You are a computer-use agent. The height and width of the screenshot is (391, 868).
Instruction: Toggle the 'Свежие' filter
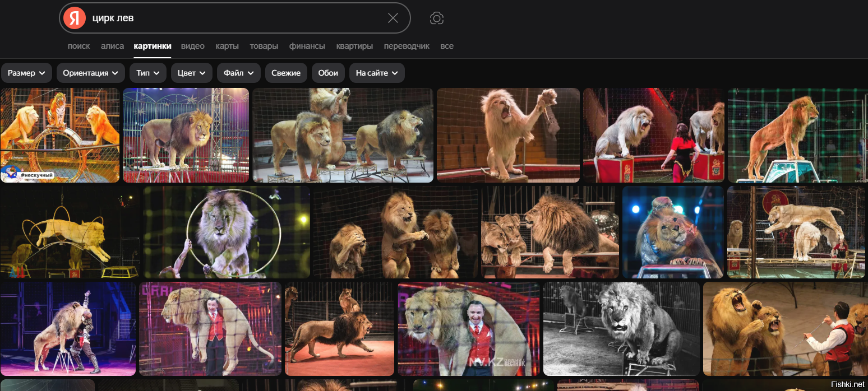click(286, 73)
